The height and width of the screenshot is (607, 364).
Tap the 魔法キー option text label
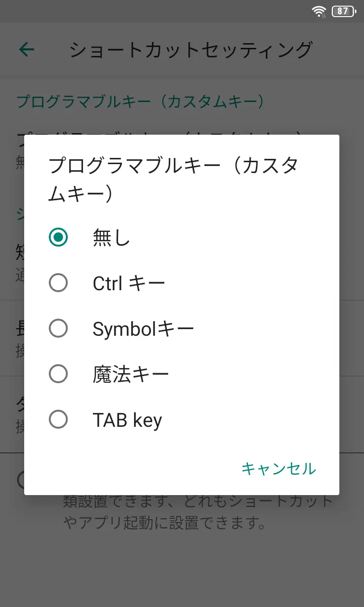point(131,375)
